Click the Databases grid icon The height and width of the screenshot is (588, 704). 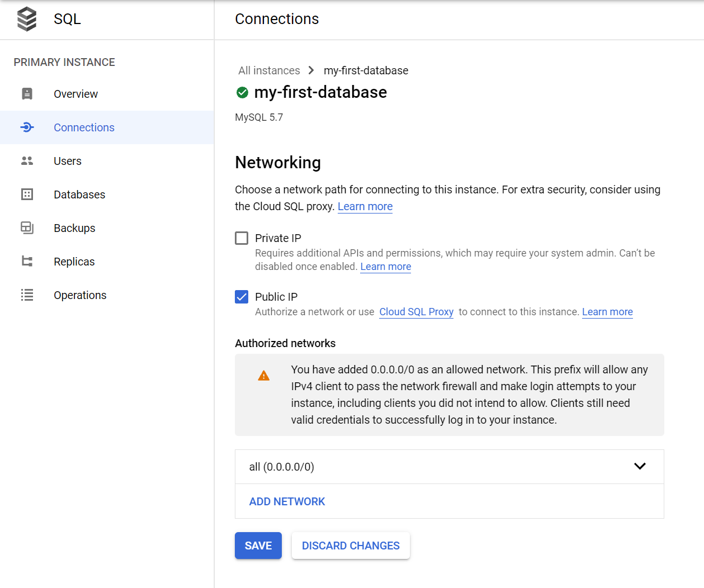(x=27, y=195)
